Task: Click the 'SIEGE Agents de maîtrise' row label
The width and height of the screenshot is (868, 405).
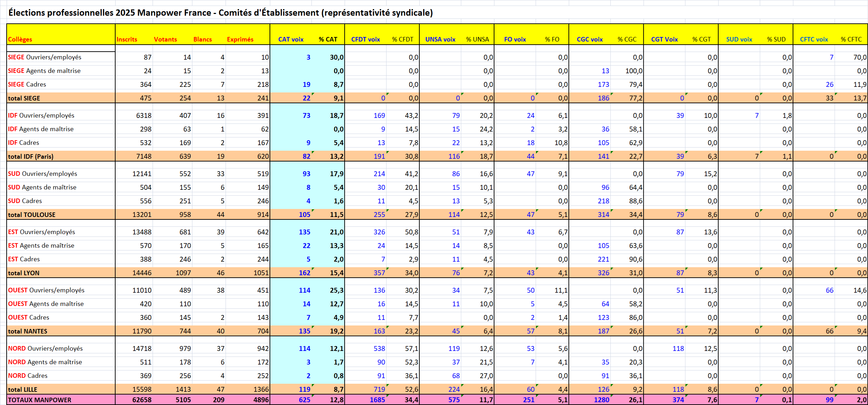Action: tap(44, 71)
